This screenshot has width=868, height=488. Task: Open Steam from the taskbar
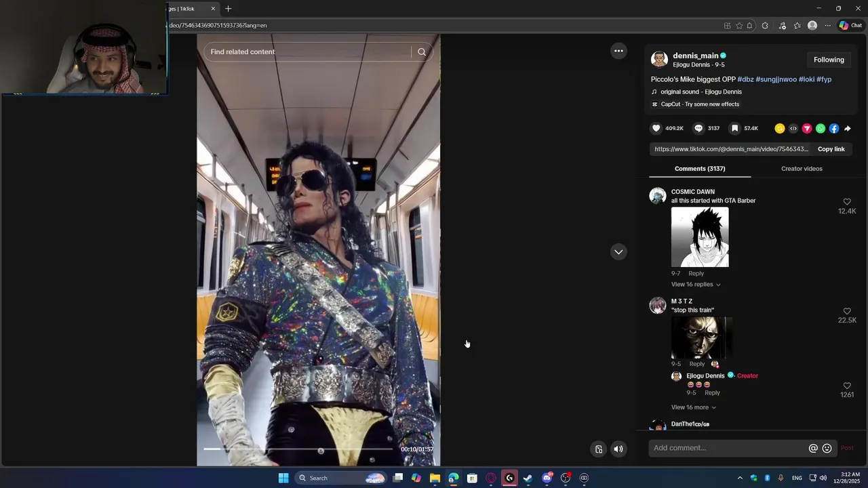(x=528, y=478)
